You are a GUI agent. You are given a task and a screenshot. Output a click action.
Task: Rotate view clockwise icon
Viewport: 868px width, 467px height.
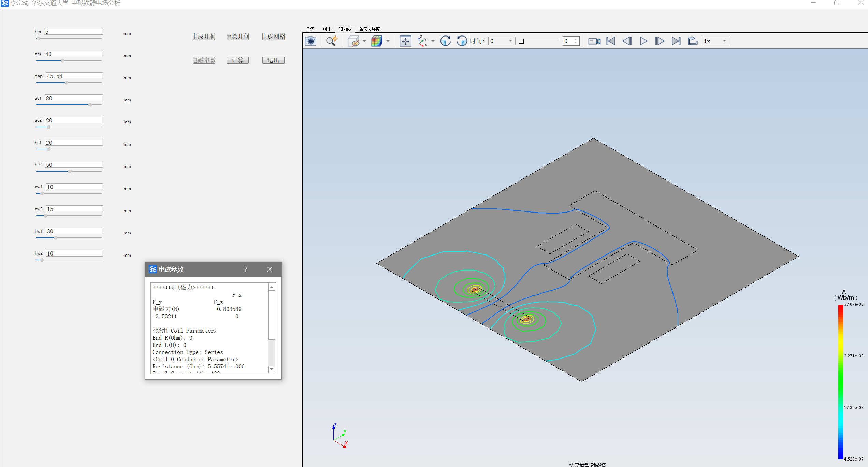coord(445,41)
